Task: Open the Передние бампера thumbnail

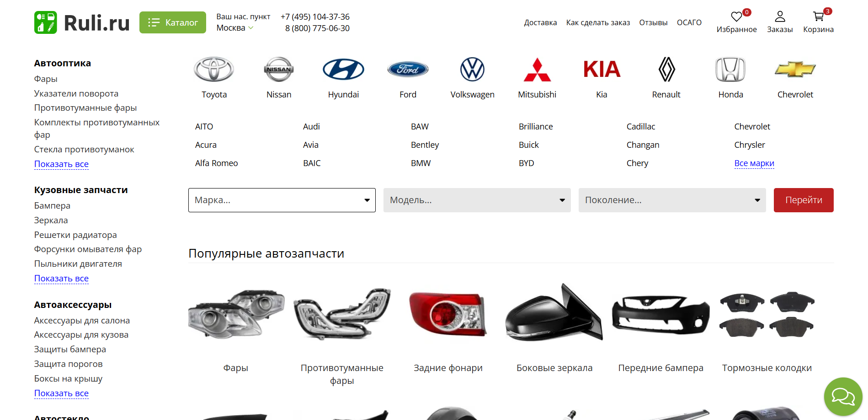Action: click(x=661, y=314)
